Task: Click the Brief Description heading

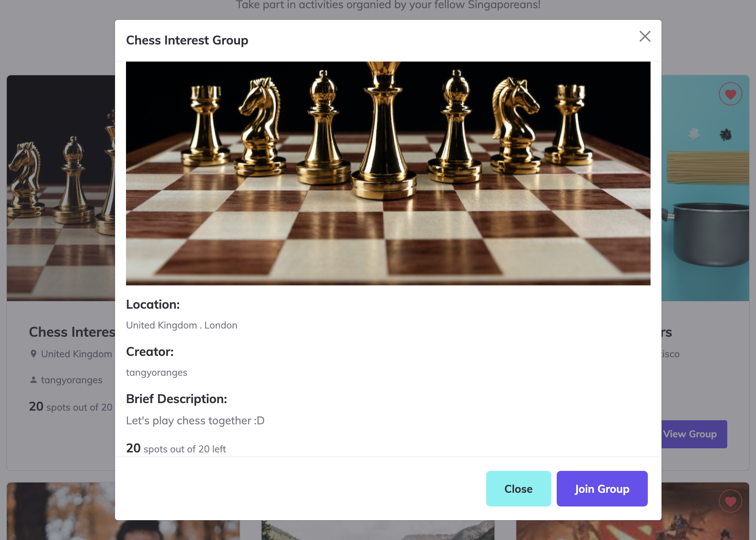Action: [176, 399]
